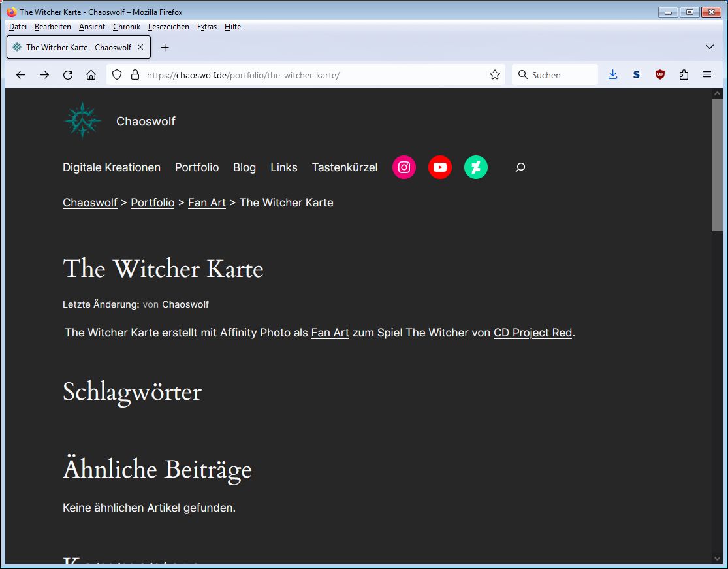Open the Datei menu

(x=18, y=27)
